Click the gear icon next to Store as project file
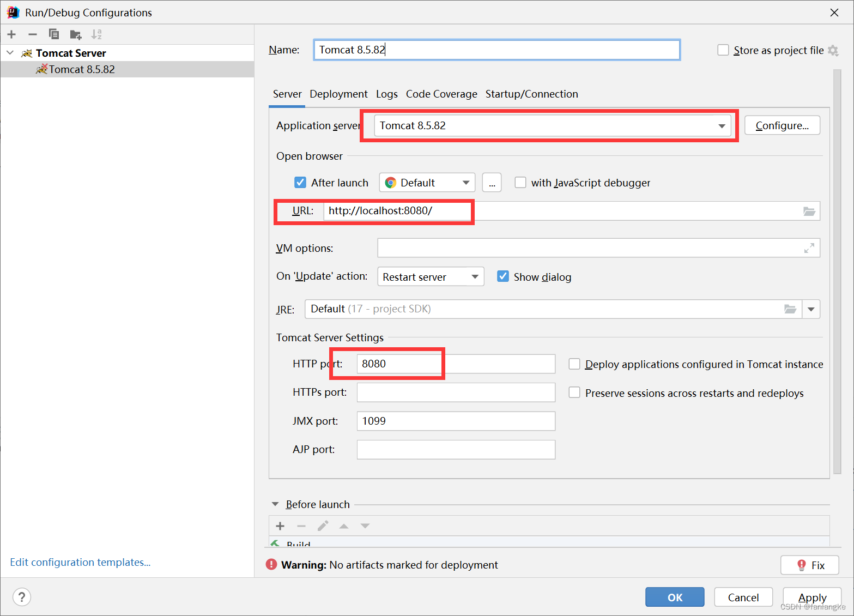The height and width of the screenshot is (616, 854). pos(833,50)
